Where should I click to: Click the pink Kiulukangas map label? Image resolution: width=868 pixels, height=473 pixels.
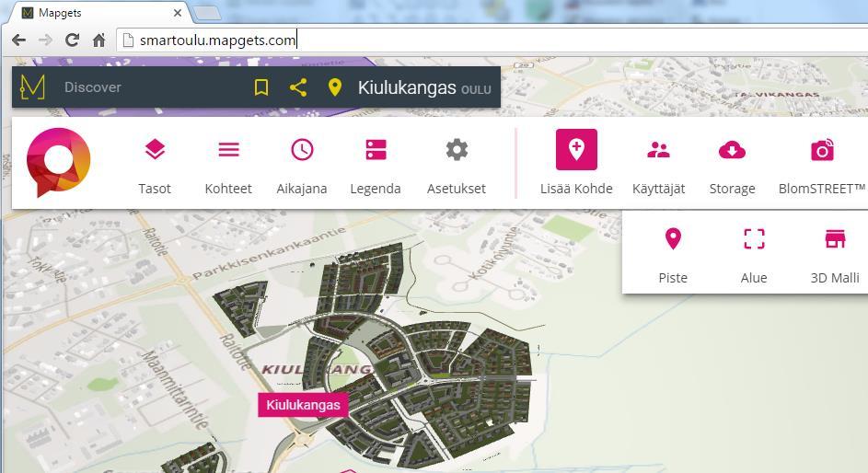pyautogui.click(x=304, y=405)
